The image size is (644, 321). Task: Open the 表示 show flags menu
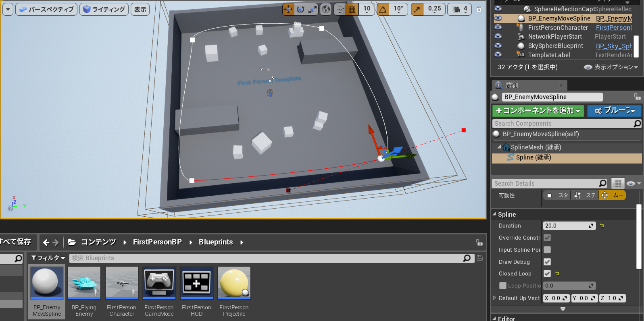(x=140, y=9)
